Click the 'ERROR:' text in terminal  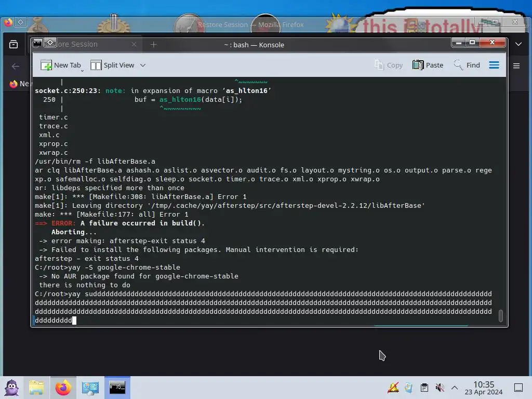(x=63, y=223)
